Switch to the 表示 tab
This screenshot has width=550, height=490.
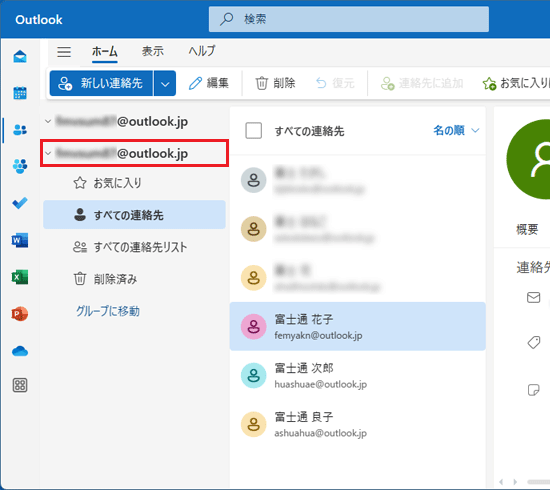click(153, 51)
